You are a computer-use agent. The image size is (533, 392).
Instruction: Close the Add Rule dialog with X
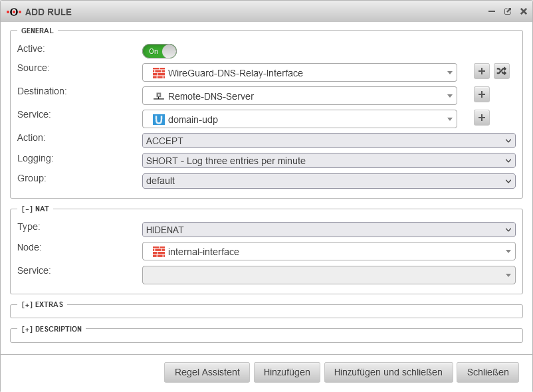tap(522, 11)
